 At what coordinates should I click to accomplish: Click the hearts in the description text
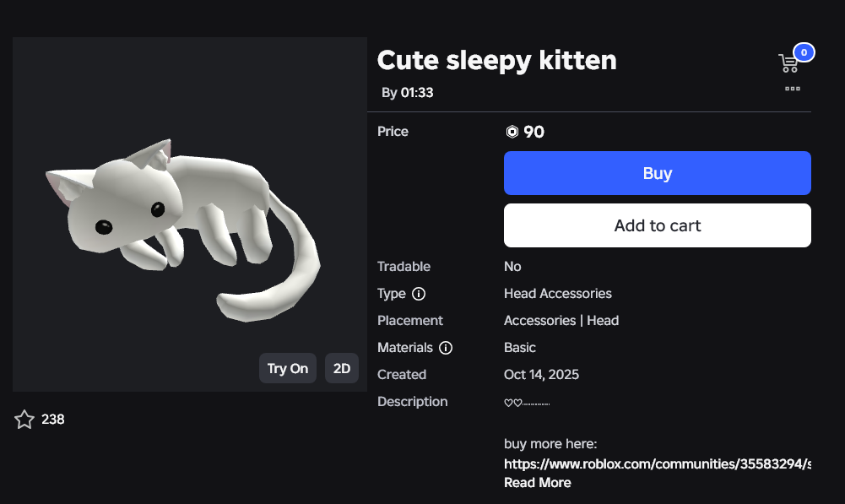tap(513, 403)
